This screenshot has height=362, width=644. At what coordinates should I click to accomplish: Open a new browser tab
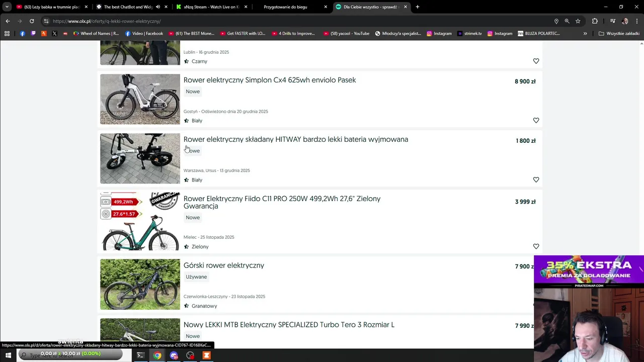coord(418,7)
